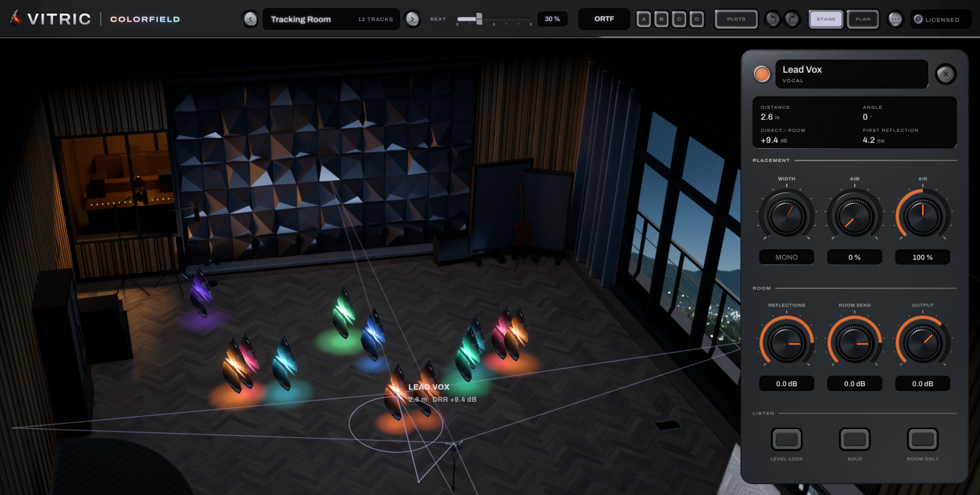
Task: Click the Output 0.0 dB value field
Action: pyautogui.click(x=923, y=384)
